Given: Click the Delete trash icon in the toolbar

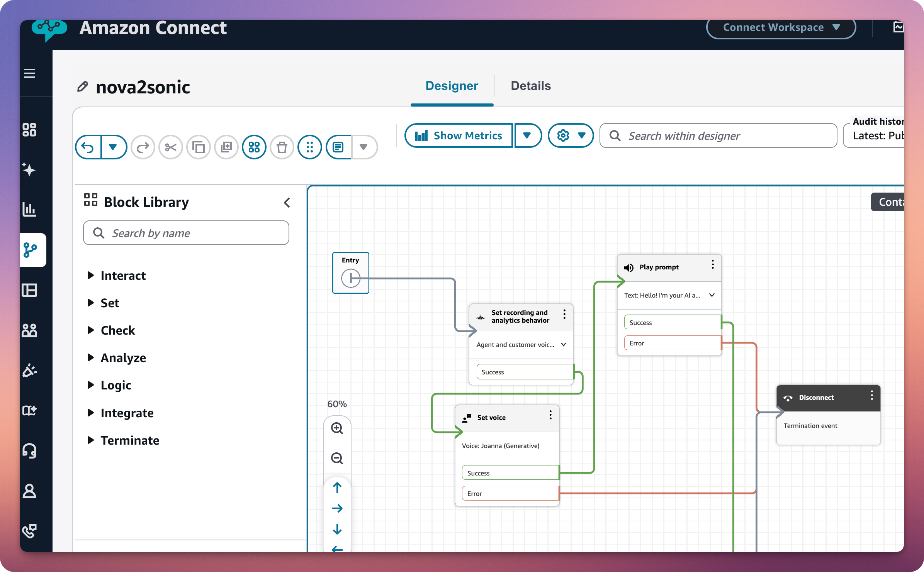Looking at the screenshot, I should click(282, 147).
